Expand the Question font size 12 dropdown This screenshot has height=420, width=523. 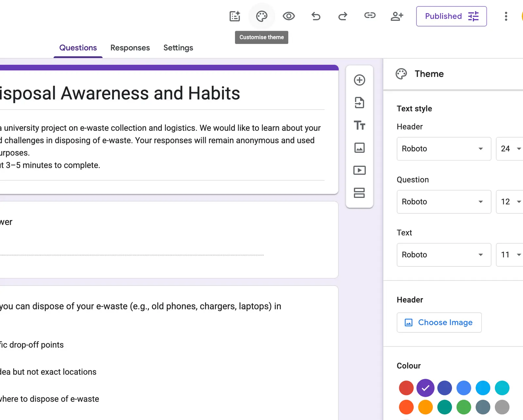coord(511,202)
